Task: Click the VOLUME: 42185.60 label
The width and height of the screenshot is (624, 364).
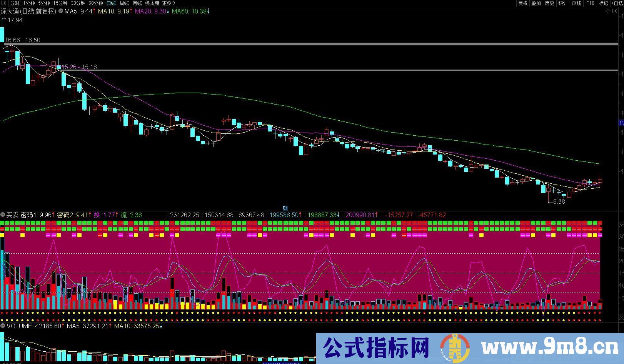Action: pyautogui.click(x=35, y=326)
